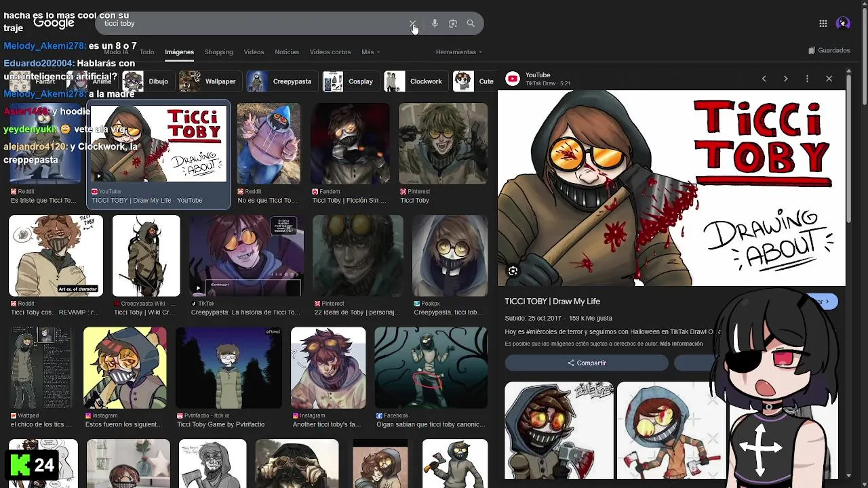The image size is (868, 488).
Task: Expand the Más dropdown
Action: point(370,52)
